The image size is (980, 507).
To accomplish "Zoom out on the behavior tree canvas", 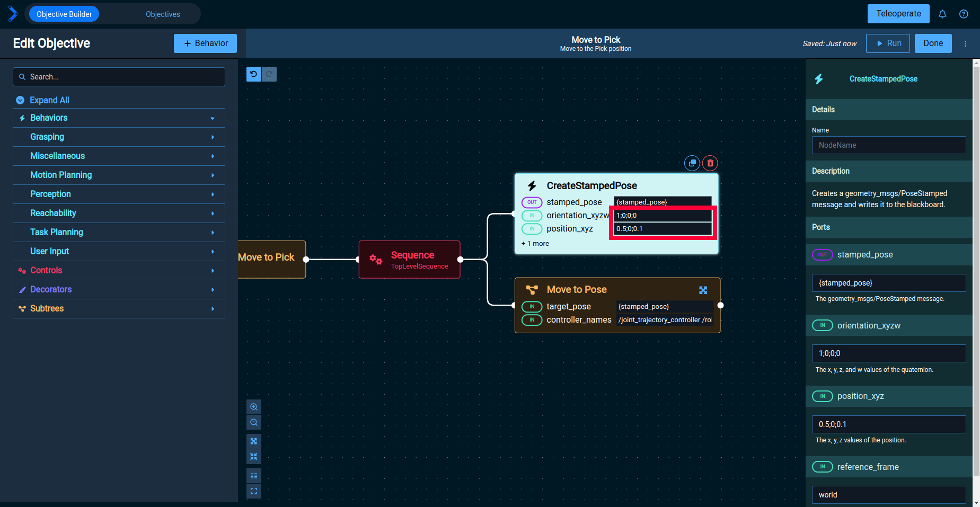I will point(254,422).
